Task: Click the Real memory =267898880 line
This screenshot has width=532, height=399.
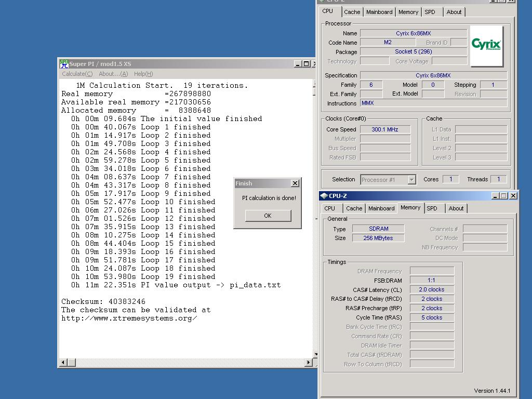Action: (x=136, y=94)
